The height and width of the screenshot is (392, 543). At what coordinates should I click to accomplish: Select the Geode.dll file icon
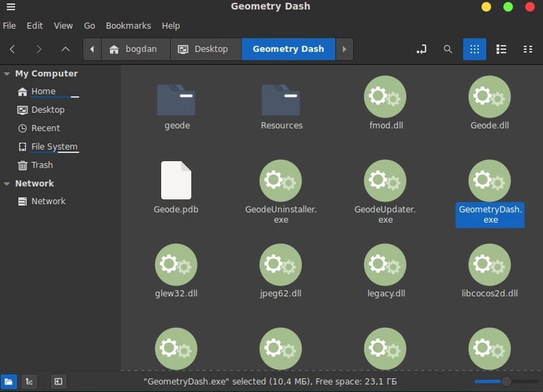pos(490,96)
